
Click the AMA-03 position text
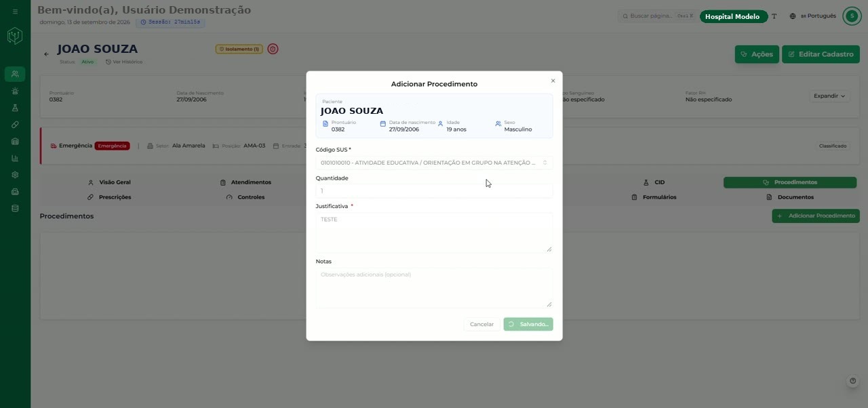tap(254, 146)
